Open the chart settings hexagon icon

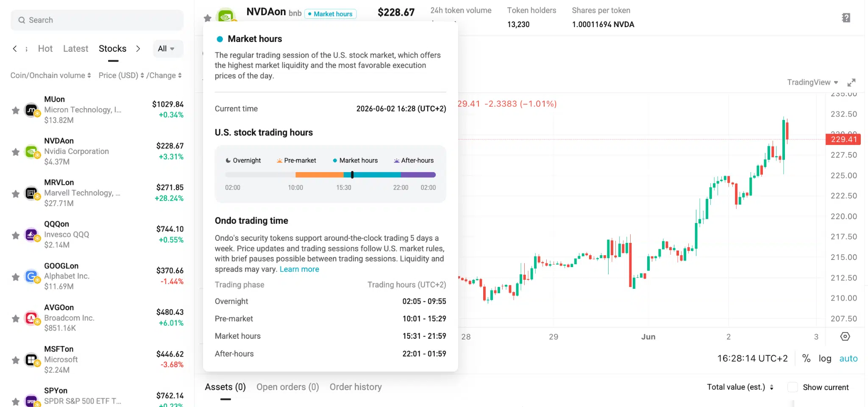coord(845,336)
